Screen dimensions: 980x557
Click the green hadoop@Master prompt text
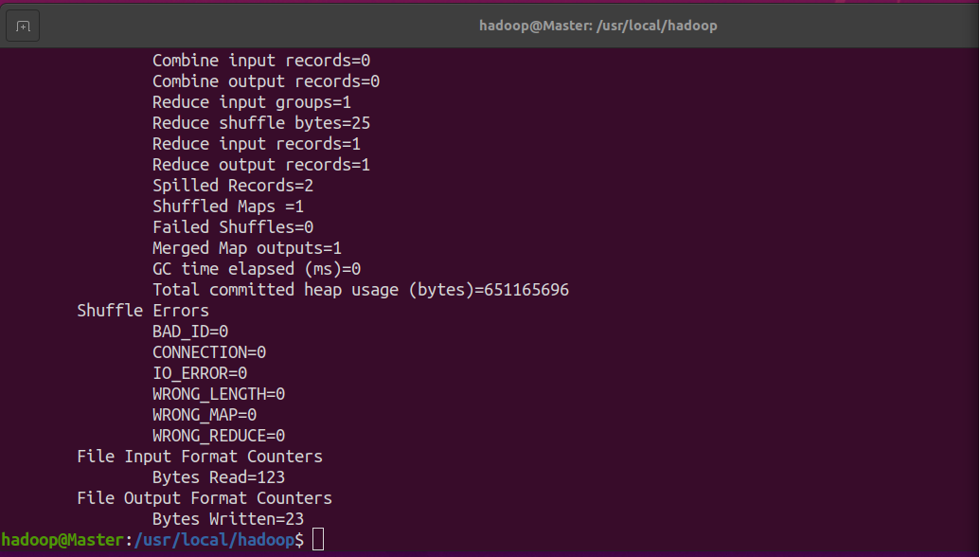(x=62, y=540)
